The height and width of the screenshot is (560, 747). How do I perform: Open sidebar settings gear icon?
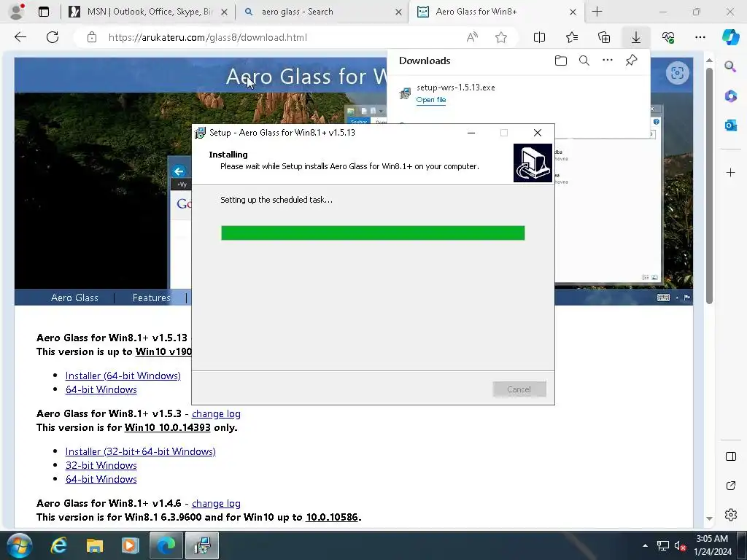730,515
